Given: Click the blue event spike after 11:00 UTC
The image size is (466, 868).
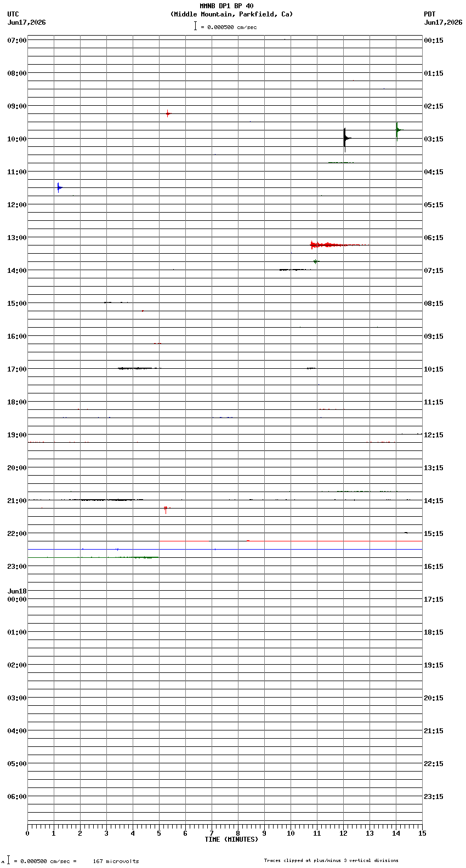Looking at the screenshot, I should tap(59, 187).
